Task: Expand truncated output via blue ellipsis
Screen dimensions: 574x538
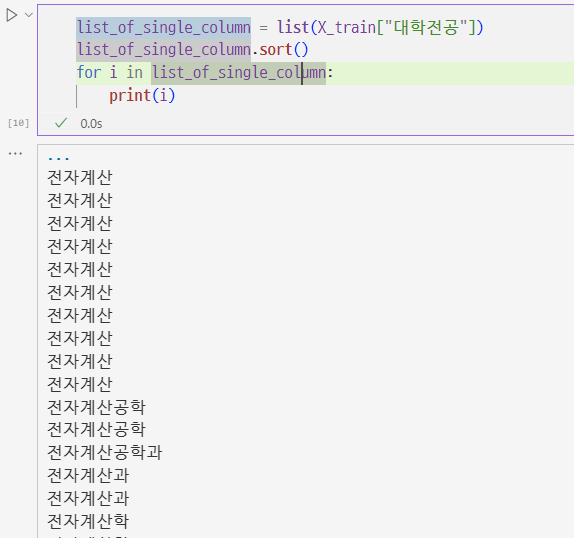Action: (x=59, y=158)
